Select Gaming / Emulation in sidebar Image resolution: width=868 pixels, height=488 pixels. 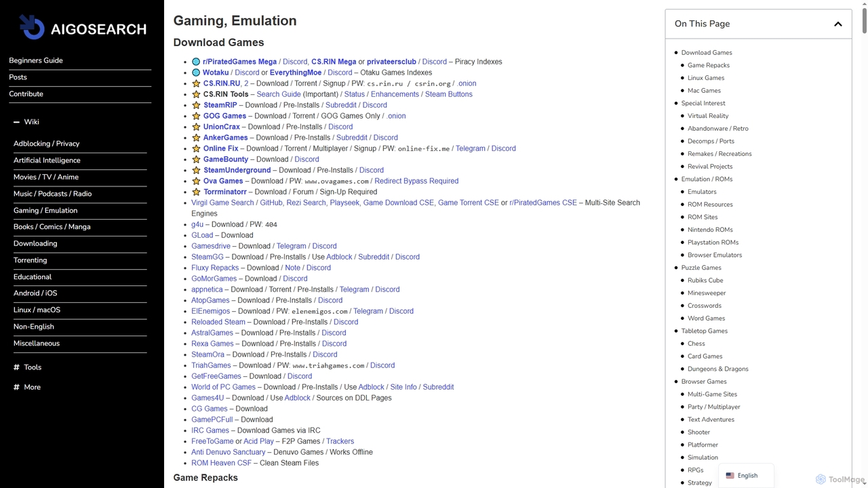[x=45, y=210]
